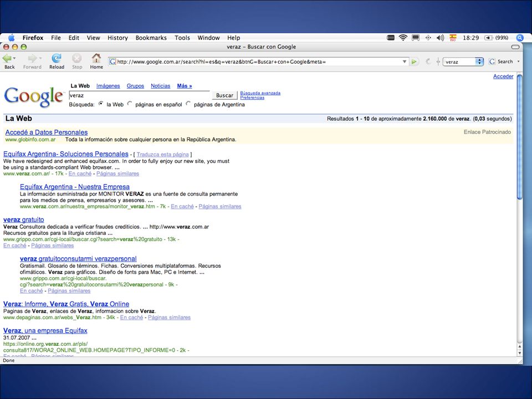Open 'veraz gratuitoconsutarmi verazpersonal' result
This screenshot has width=532, height=399.
click(x=78, y=259)
